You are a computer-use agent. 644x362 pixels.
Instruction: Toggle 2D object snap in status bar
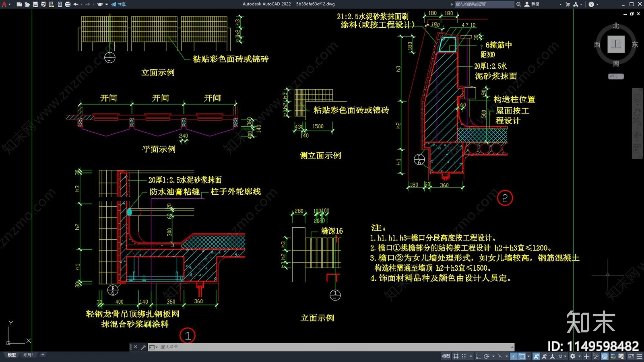point(522,356)
